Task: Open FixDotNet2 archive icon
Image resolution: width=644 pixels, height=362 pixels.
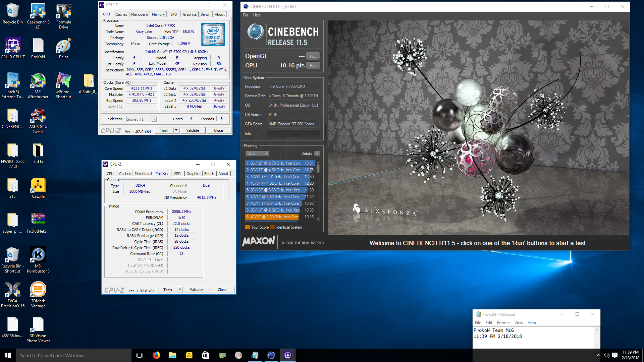Action: tap(38, 223)
